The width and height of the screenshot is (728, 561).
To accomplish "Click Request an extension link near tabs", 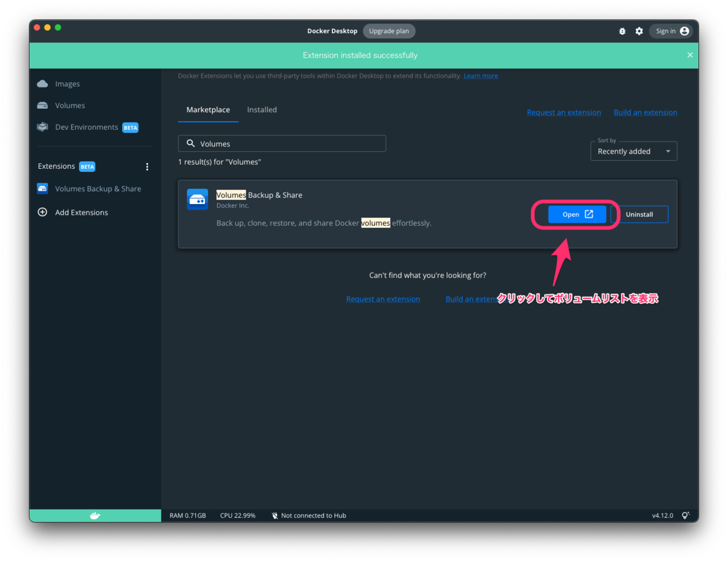I will point(564,112).
